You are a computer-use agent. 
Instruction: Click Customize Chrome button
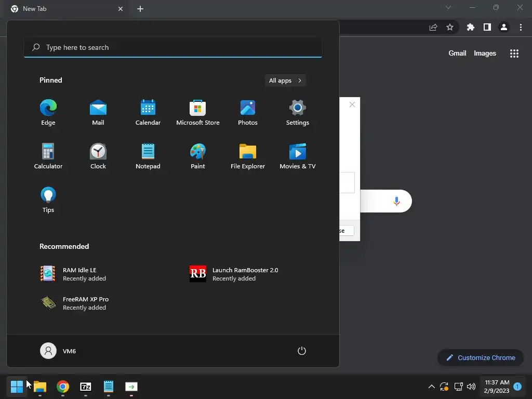pyautogui.click(x=481, y=357)
